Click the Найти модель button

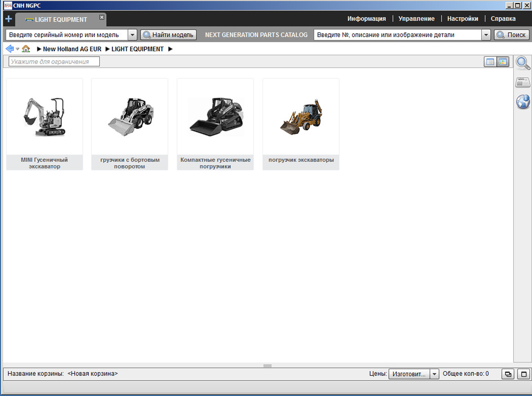[x=168, y=35]
